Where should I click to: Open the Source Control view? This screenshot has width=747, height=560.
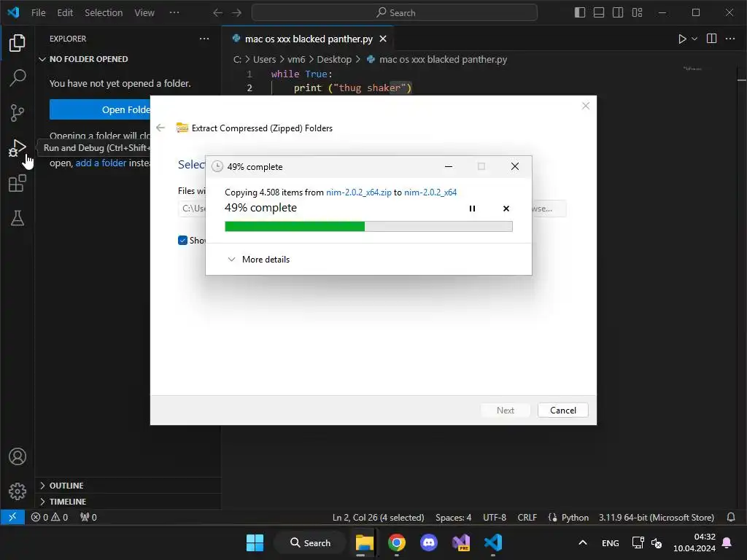coord(18,113)
